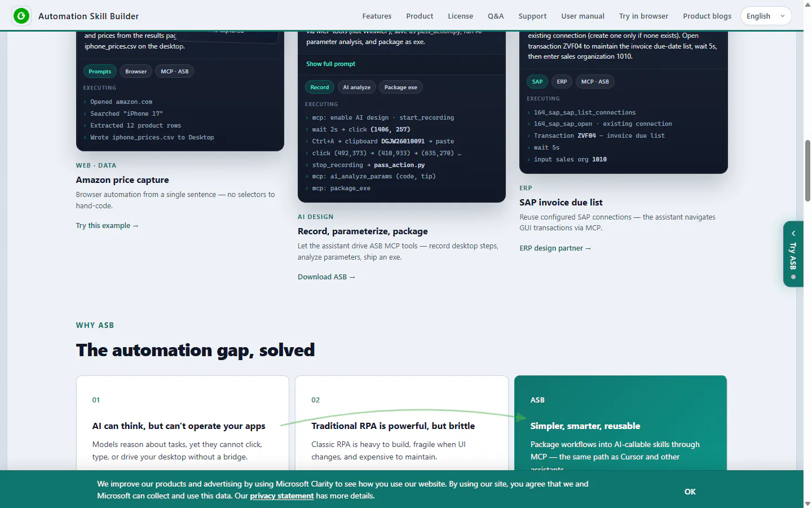Select the AI analyze chip
The image size is (812, 508).
[357, 87]
